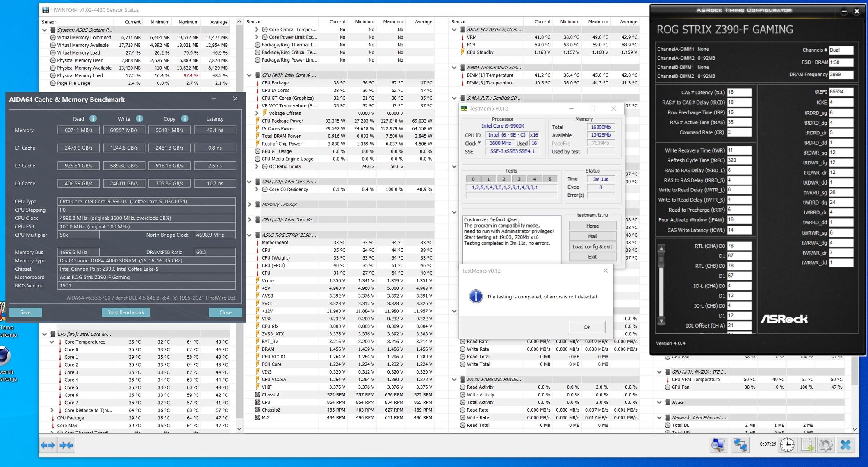Screen dimensions: 868x467
Task: Click the circle icon of GPU GT Usage row
Action: pos(257,151)
